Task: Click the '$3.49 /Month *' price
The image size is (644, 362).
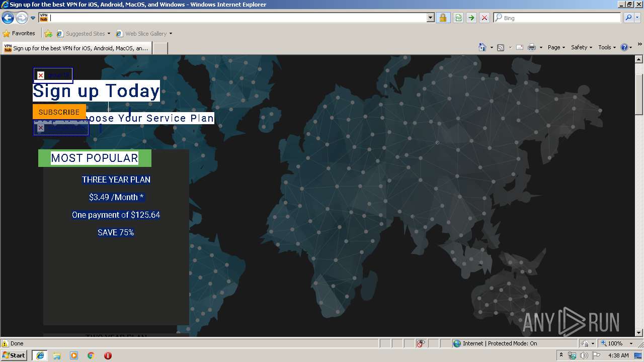Action: [116, 197]
